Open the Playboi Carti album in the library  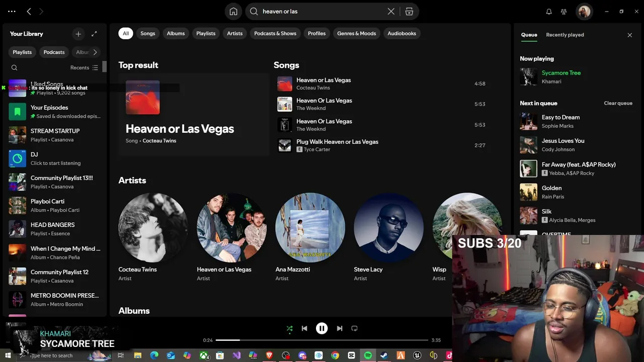click(x=55, y=206)
